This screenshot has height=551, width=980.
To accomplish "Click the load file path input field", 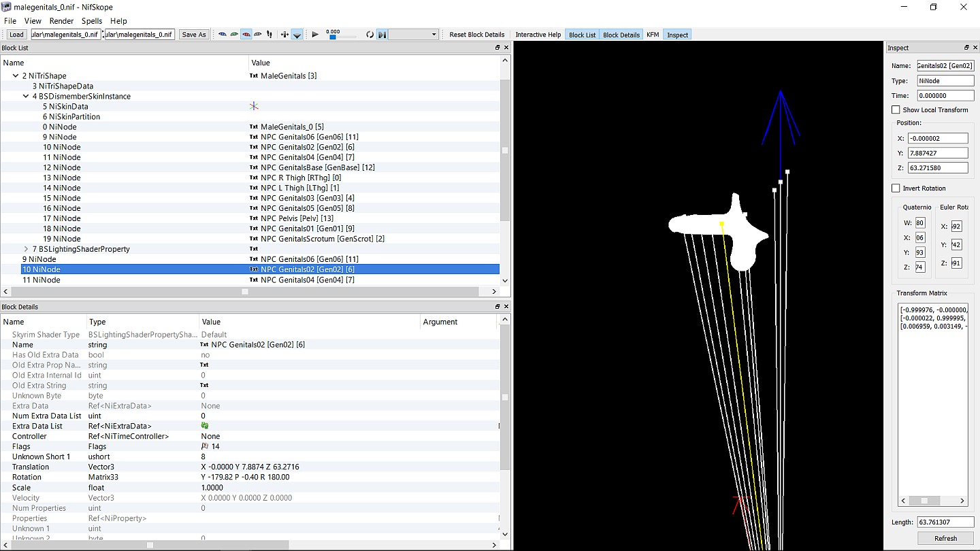I will [66, 35].
